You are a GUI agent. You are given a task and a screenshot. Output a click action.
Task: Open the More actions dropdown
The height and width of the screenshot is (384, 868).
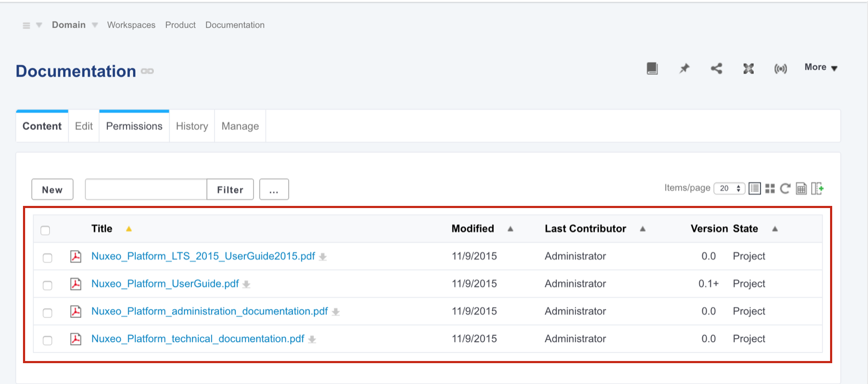point(821,67)
